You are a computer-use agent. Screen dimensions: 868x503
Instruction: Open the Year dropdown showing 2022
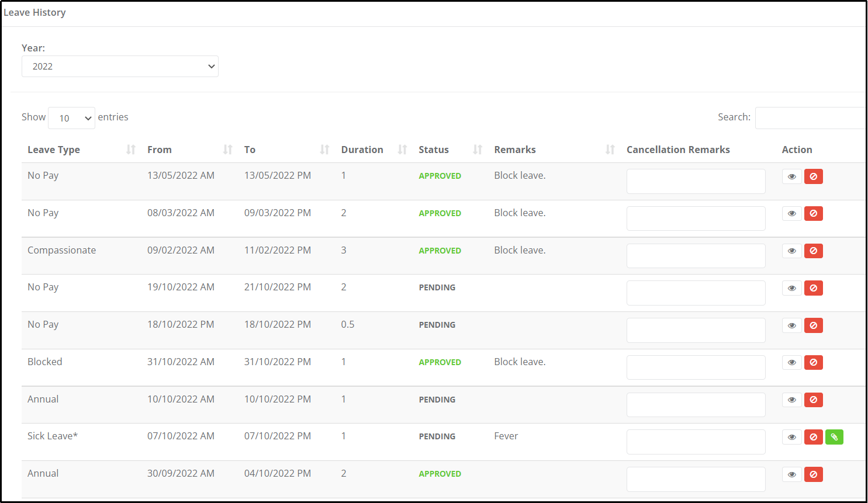coord(120,67)
